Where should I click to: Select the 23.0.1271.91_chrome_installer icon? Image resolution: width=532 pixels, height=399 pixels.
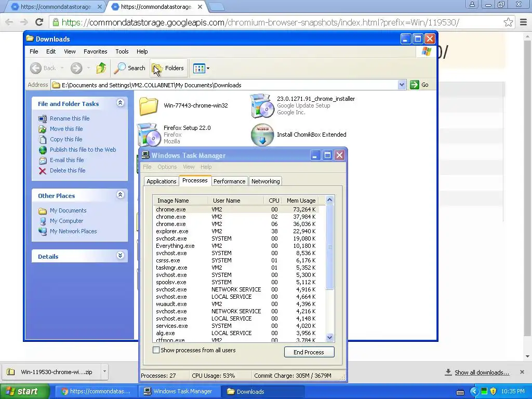(262, 106)
